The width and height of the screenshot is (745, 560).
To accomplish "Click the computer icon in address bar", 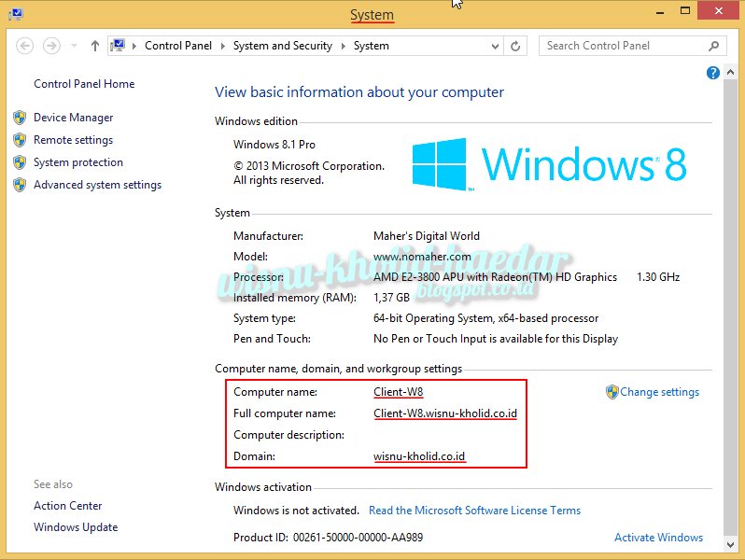I will click(118, 46).
